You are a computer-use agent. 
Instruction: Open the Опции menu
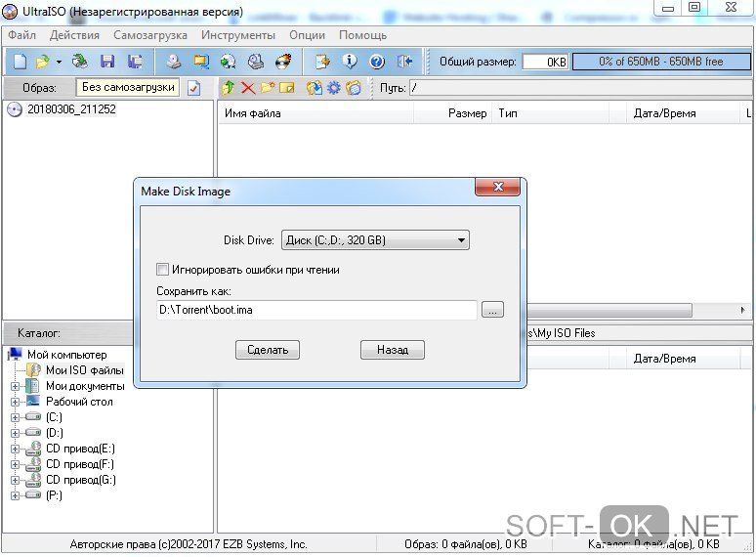[x=307, y=35]
